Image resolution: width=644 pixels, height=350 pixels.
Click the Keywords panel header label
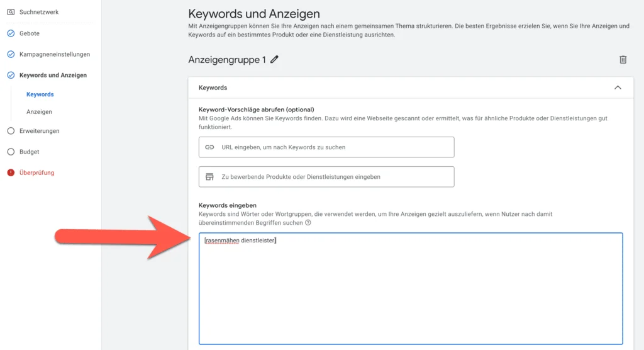point(213,87)
